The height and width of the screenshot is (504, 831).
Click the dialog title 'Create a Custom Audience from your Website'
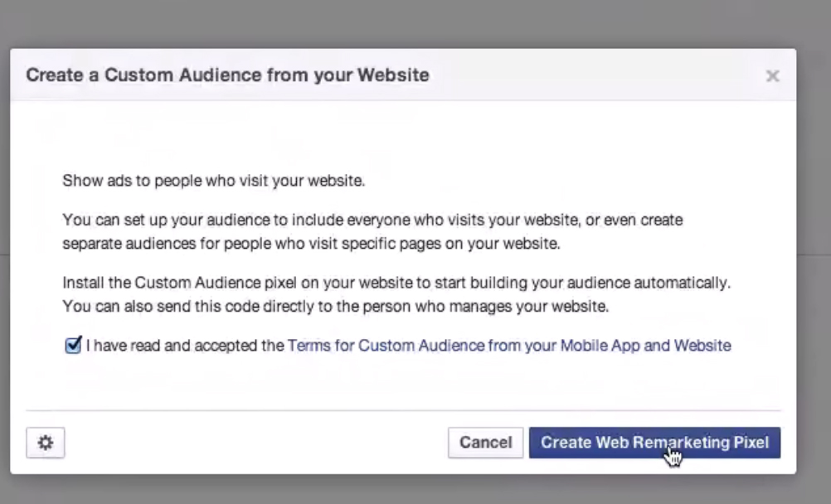[227, 75]
